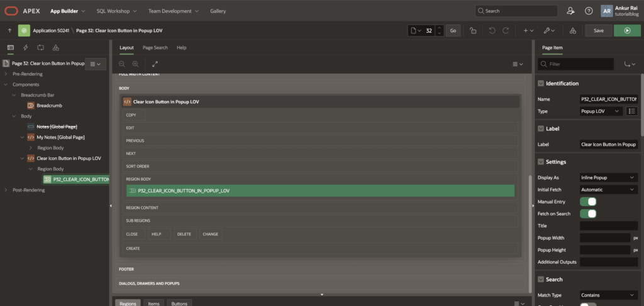Image resolution: width=644 pixels, height=306 pixels.
Task: Run the page with the green play button
Action: (x=627, y=30)
